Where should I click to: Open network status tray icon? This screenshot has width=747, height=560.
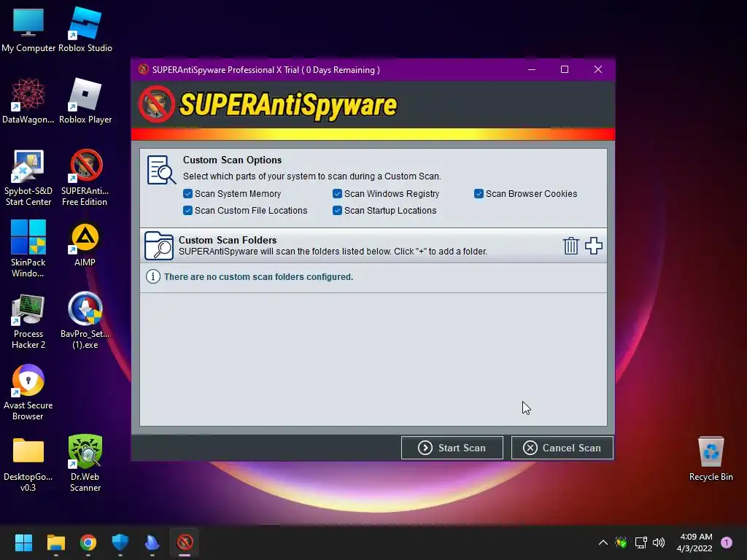[x=640, y=542]
